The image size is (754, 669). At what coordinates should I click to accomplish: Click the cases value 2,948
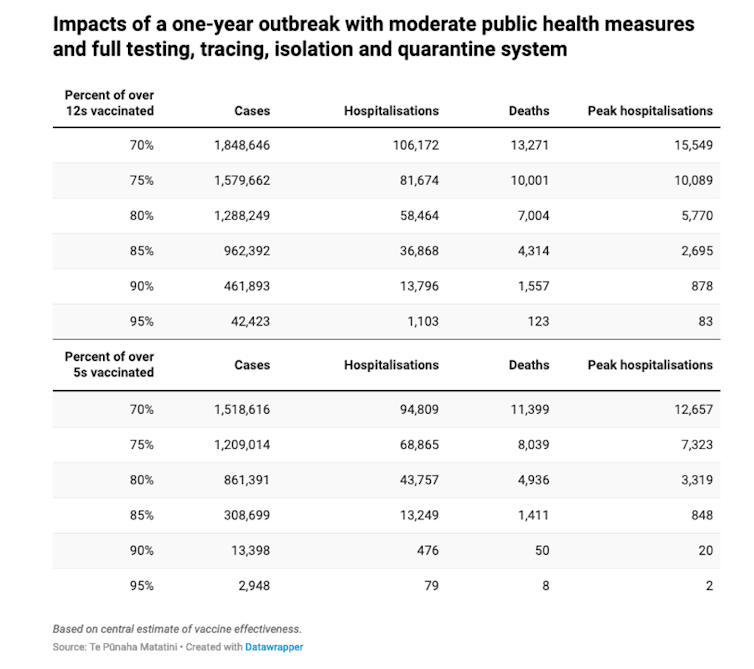point(253,585)
